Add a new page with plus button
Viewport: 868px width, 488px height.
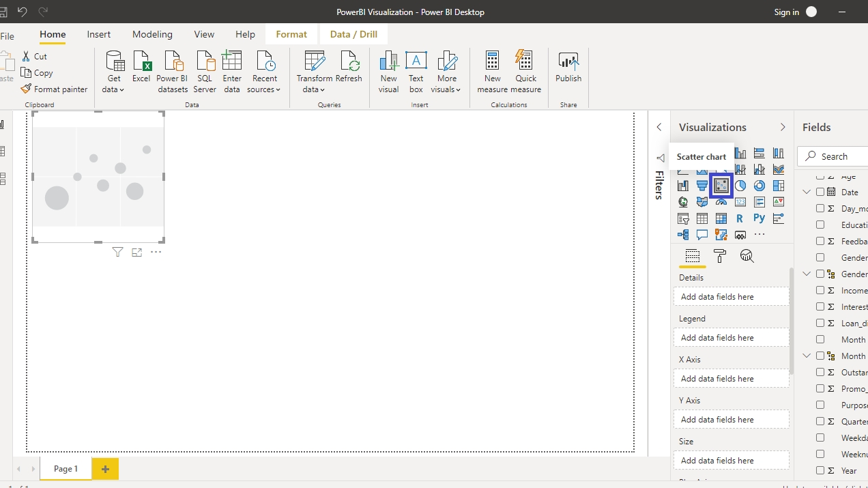105,469
